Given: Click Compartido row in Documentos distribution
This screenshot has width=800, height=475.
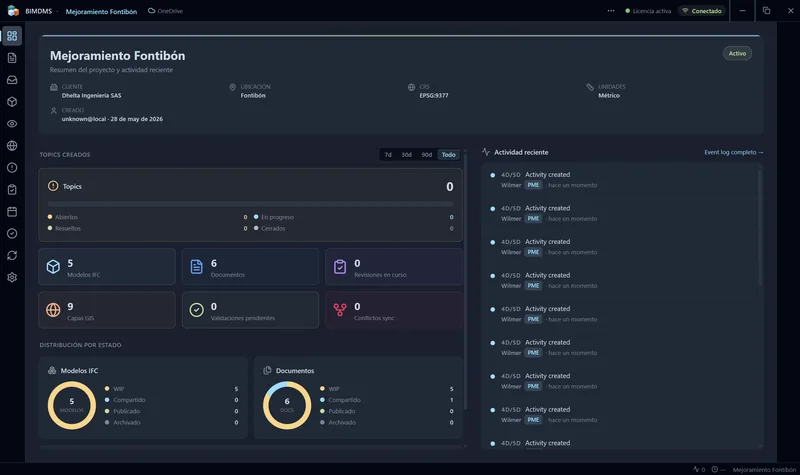Looking at the screenshot, I should coord(386,400).
